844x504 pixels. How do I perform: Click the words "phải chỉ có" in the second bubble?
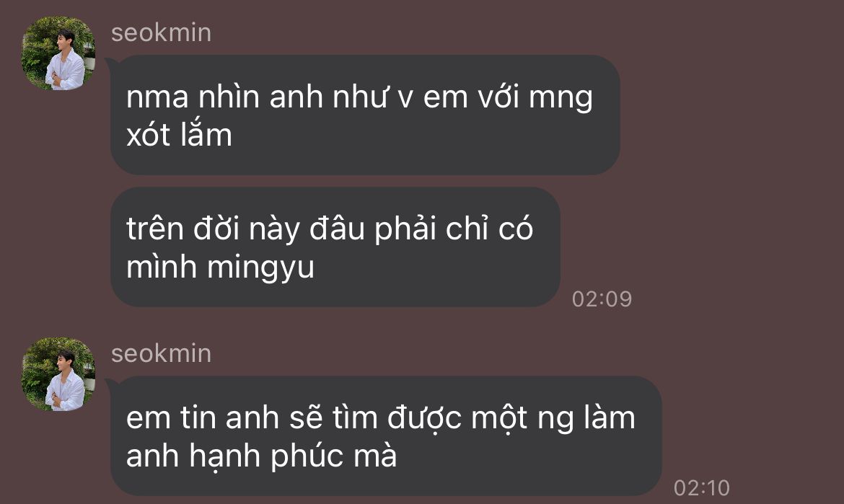[453, 230]
